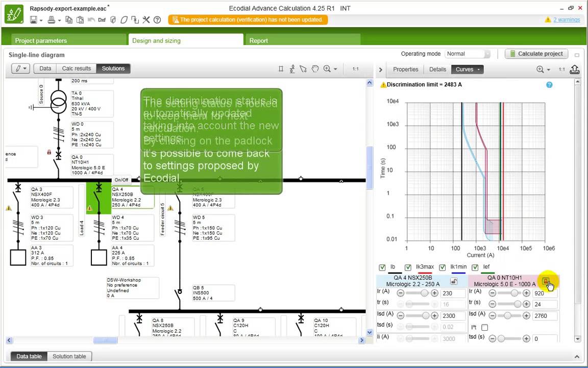
Task: Open the Properties tab
Action: pos(405,70)
